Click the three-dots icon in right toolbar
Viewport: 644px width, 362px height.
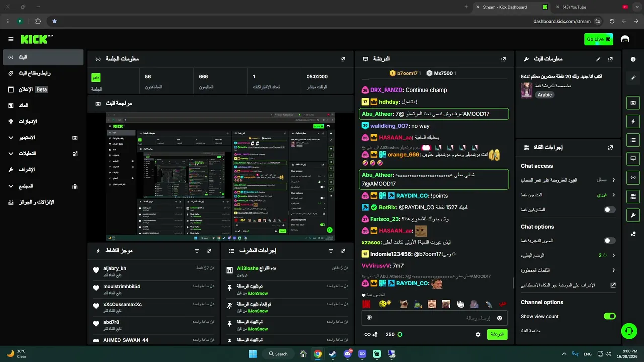click(633, 234)
